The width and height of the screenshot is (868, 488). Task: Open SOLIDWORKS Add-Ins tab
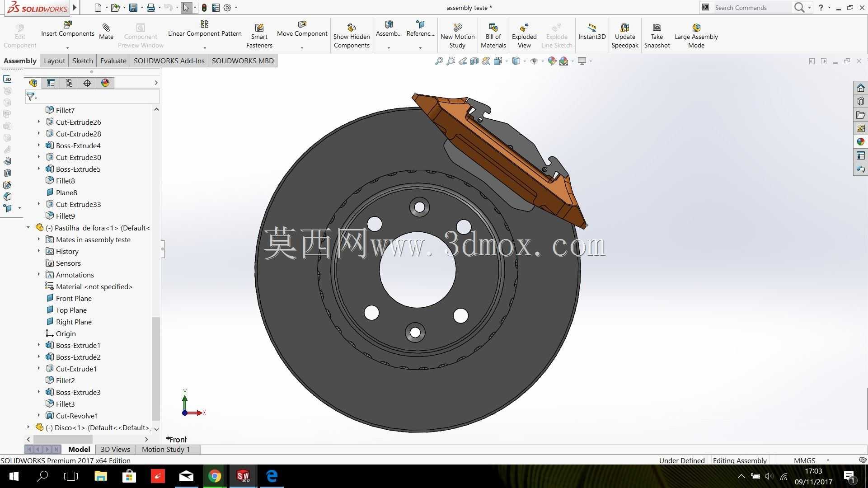tap(169, 61)
